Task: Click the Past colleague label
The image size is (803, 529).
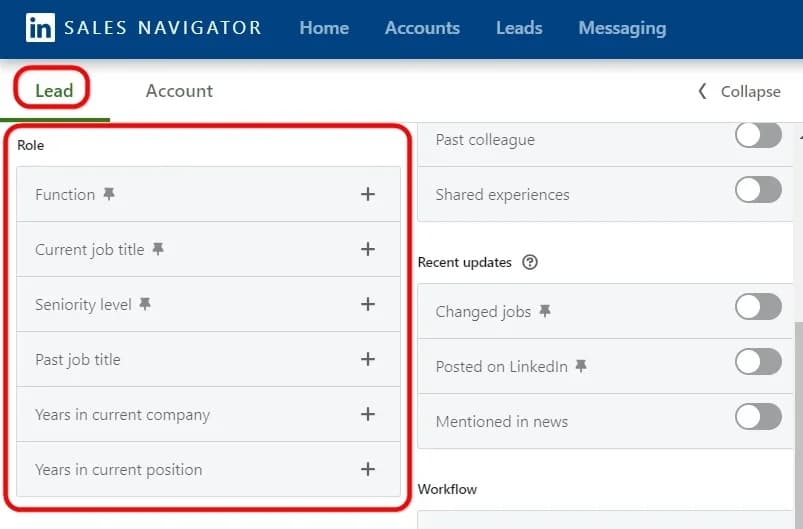Action: pyautogui.click(x=485, y=140)
